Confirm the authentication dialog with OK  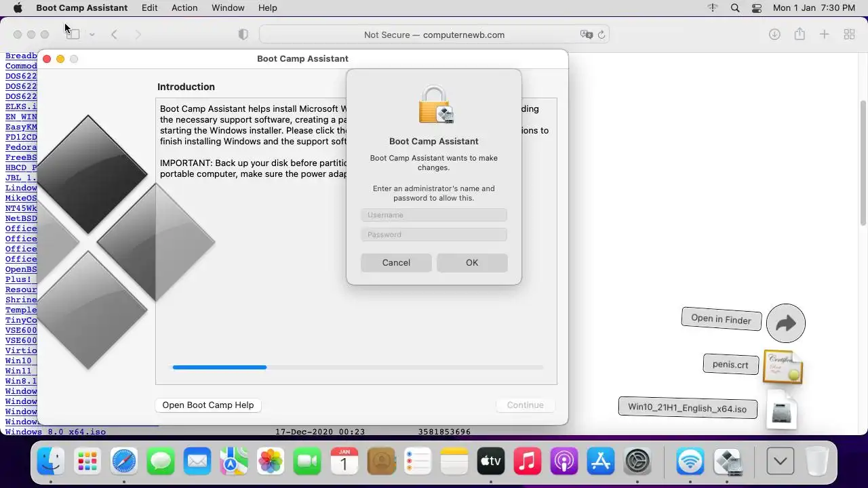coord(472,263)
